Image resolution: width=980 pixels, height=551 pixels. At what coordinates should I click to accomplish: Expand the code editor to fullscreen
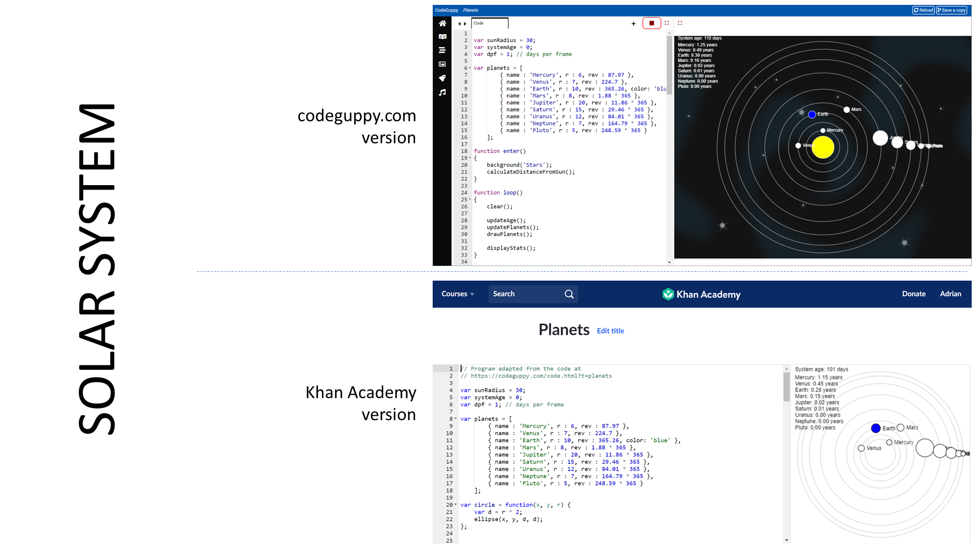pyautogui.click(x=666, y=23)
